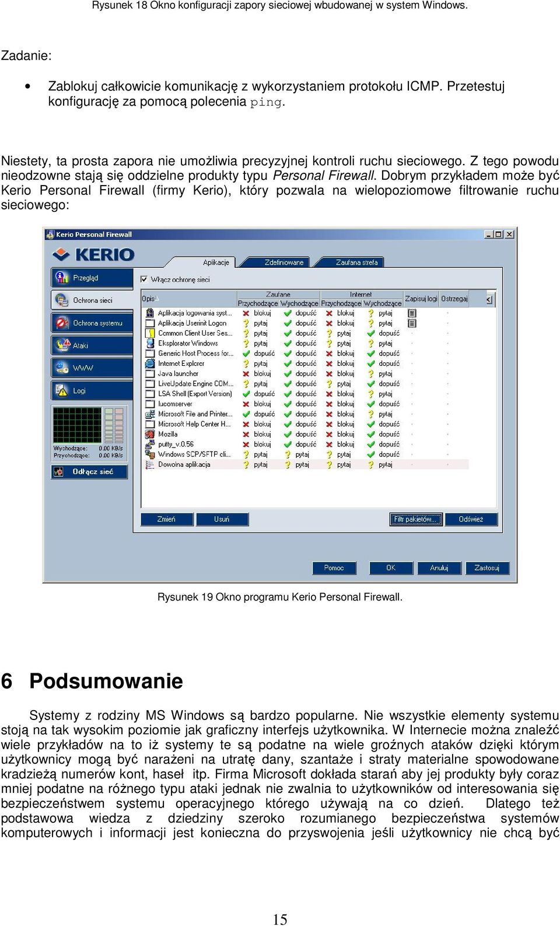This screenshot has width=560, height=926.
Task: Confirm with the OK button
Action: pos(391,568)
